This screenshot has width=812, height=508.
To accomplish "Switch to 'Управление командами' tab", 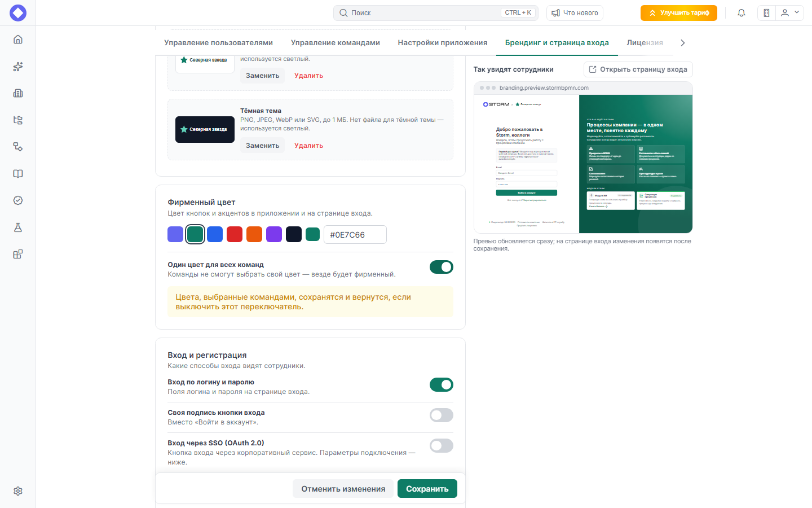I will point(336,43).
